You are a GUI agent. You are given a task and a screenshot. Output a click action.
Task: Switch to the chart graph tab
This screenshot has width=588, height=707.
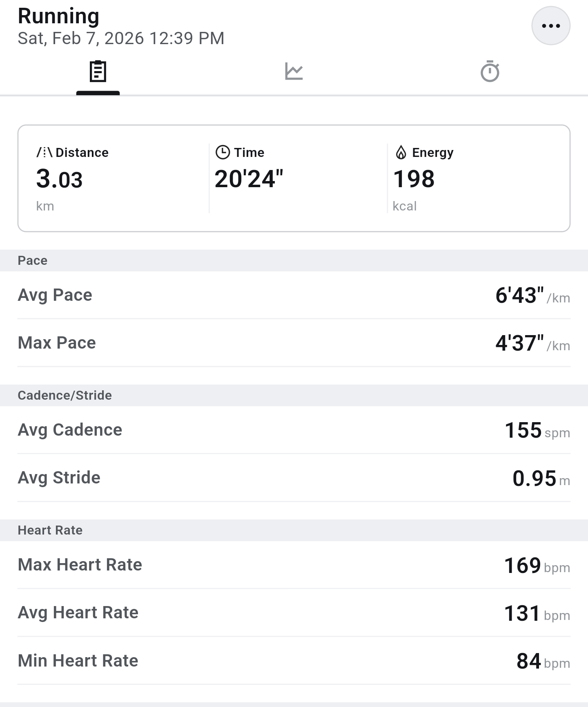pyautogui.click(x=294, y=72)
